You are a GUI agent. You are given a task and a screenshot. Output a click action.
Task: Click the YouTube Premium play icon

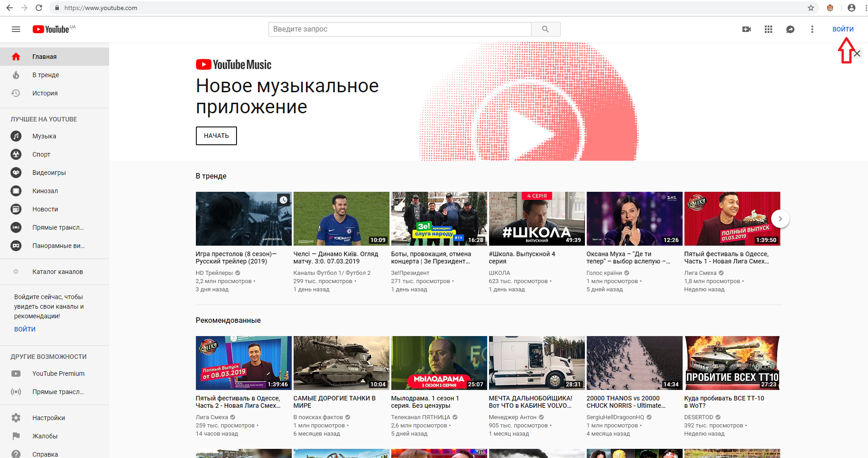(16, 374)
